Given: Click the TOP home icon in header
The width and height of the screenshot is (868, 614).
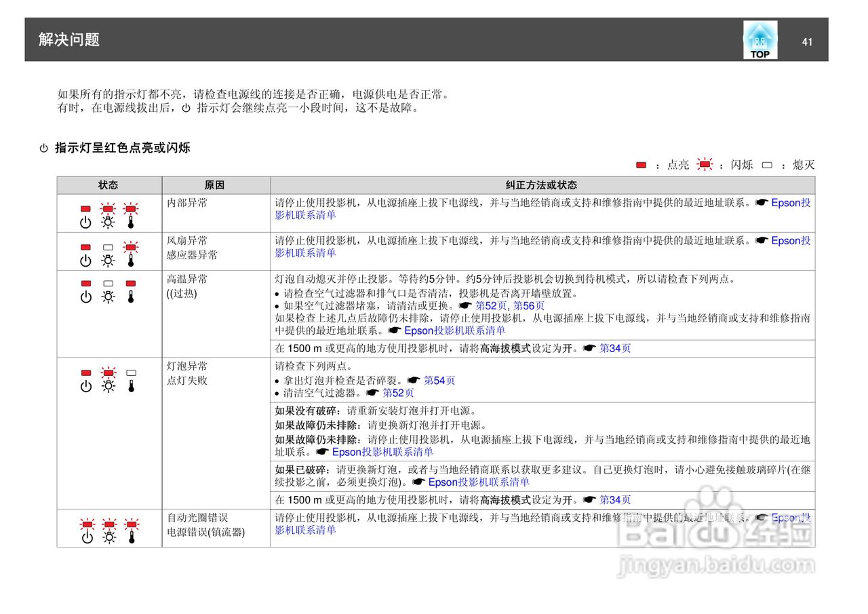Looking at the screenshot, I should 759,39.
